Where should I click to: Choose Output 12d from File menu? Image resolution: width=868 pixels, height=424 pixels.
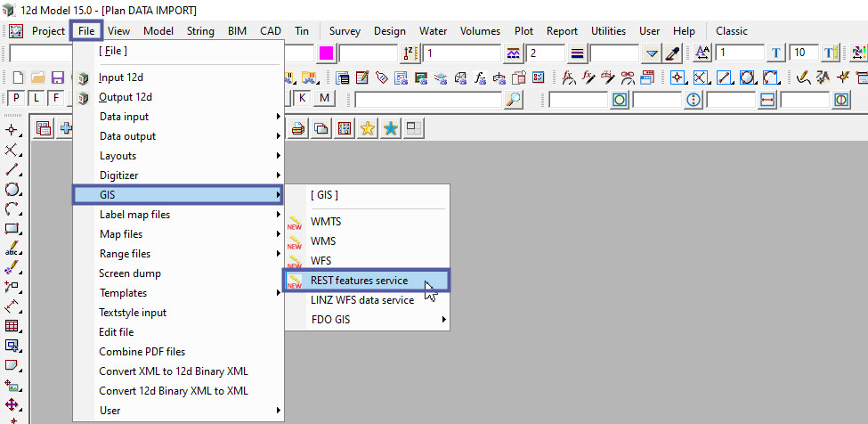(178, 97)
